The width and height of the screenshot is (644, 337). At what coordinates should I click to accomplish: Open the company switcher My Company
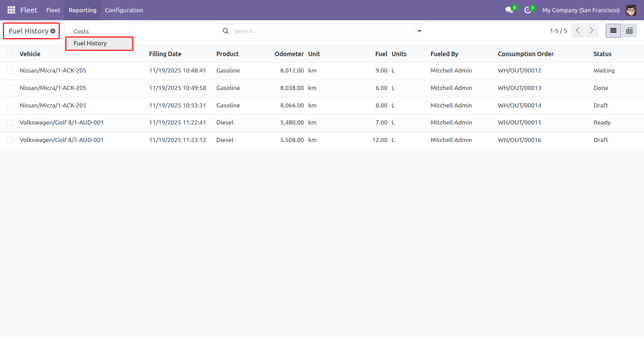[x=581, y=10]
